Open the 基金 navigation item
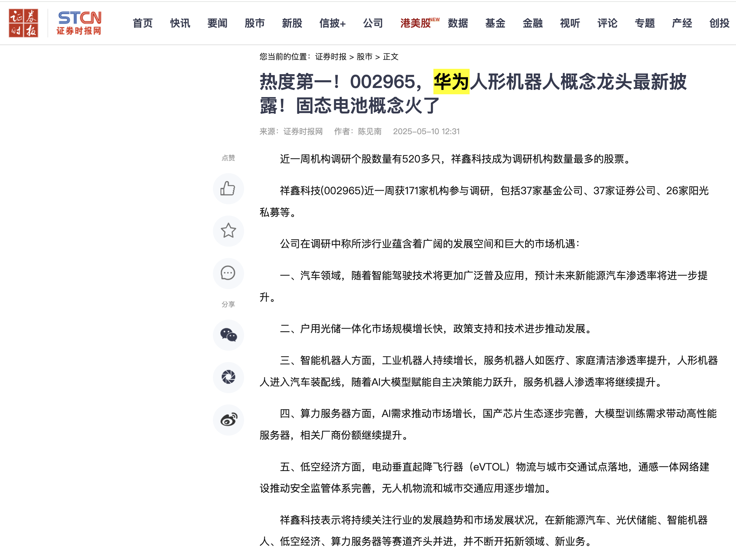 (495, 23)
